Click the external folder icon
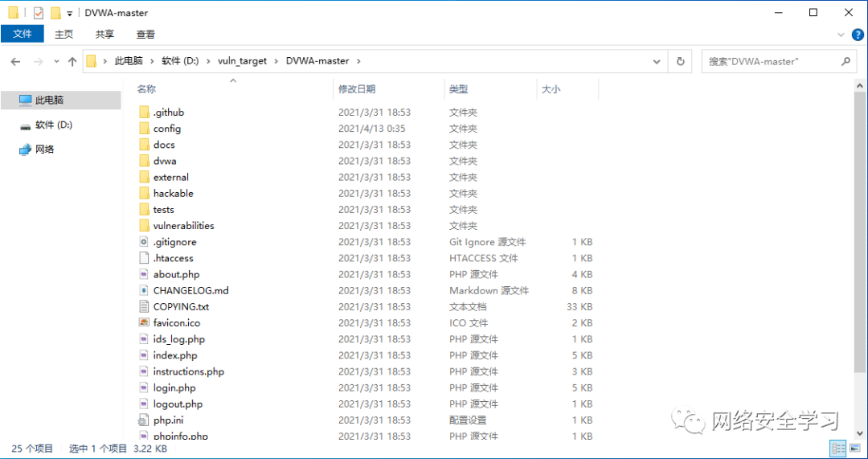868x459 pixels. 144,177
